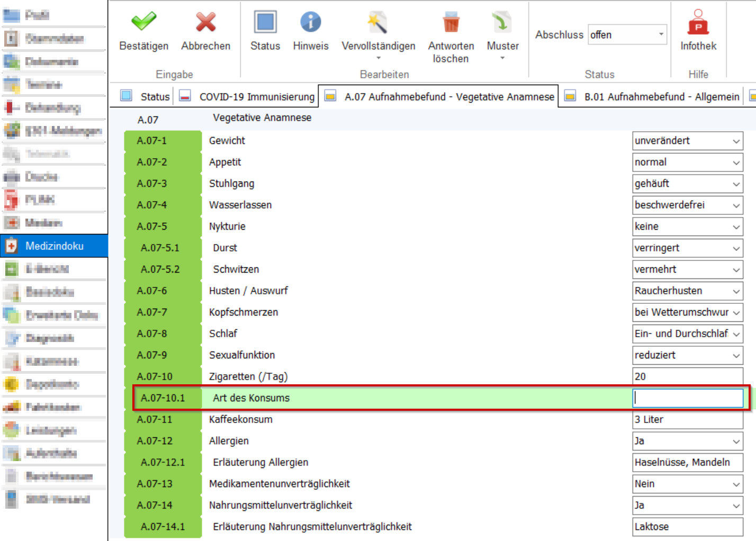Open the Muster template menu

[x=502, y=23]
